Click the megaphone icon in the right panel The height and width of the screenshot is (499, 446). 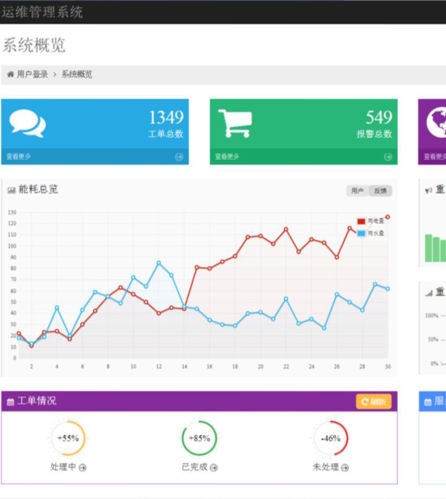429,190
